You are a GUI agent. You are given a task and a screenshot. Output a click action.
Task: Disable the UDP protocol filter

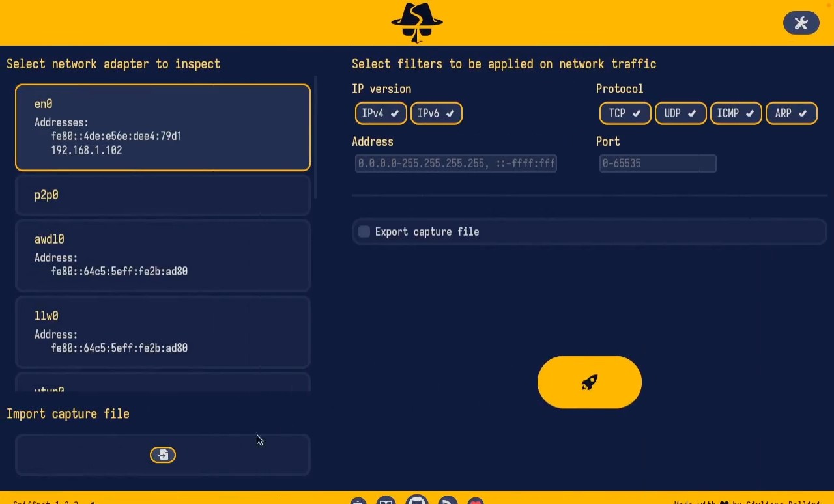(680, 113)
